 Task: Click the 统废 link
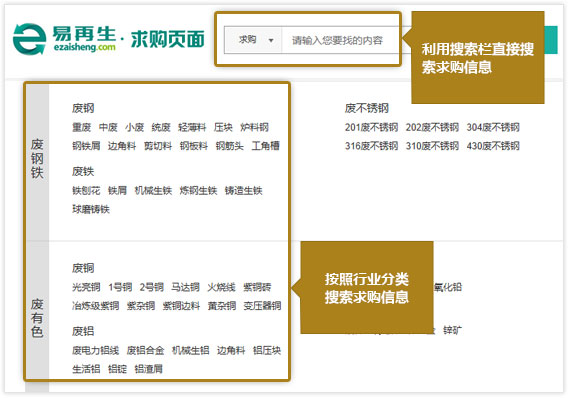(161, 127)
